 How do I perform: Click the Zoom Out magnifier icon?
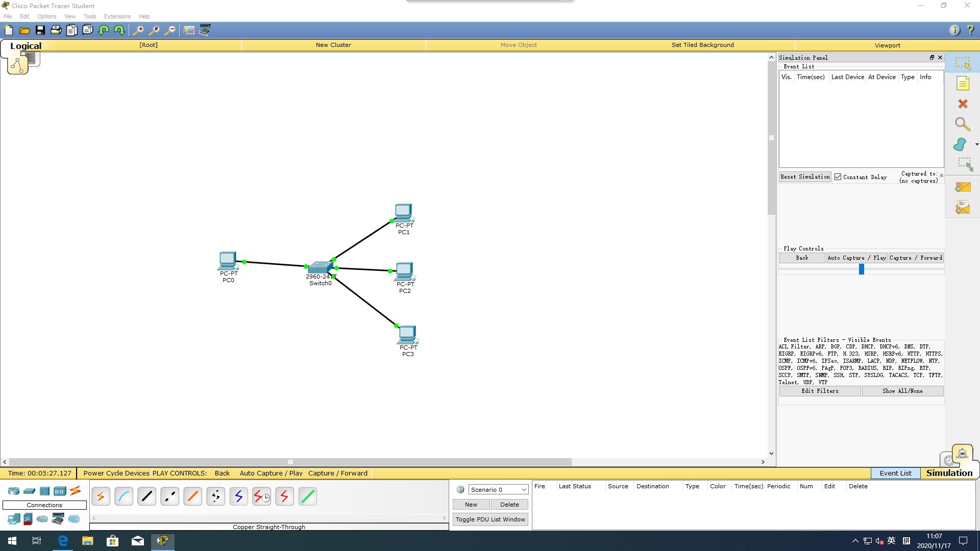(169, 30)
